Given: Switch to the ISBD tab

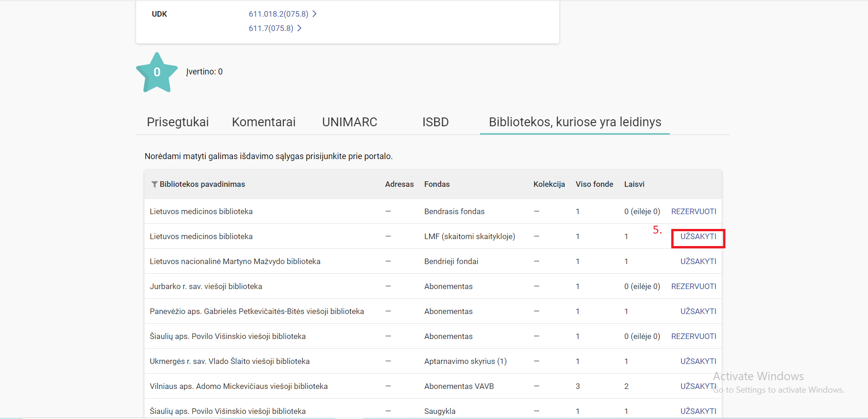Looking at the screenshot, I should click(435, 122).
